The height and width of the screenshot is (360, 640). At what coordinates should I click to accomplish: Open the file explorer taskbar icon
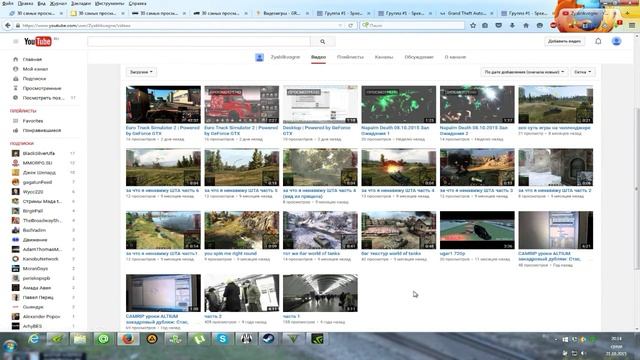[x=80, y=339]
